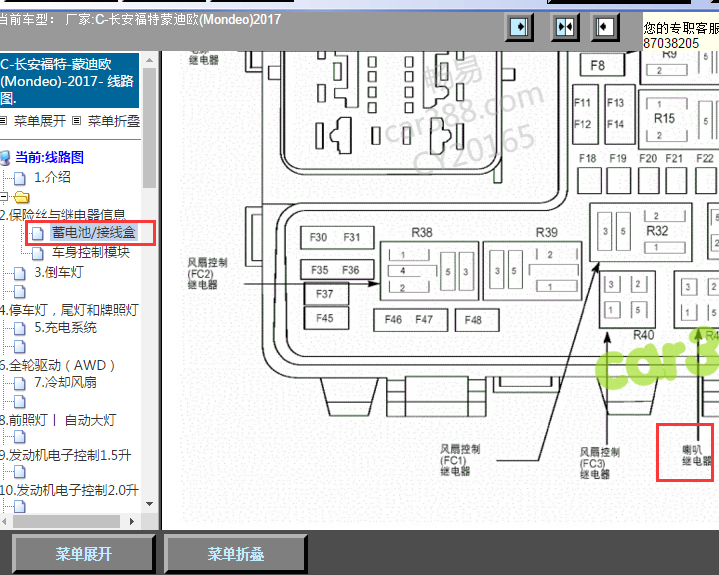Image resolution: width=719 pixels, height=575 pixels.
Task: Click relay label R38 in diagram
Action: tap(422, 233)
